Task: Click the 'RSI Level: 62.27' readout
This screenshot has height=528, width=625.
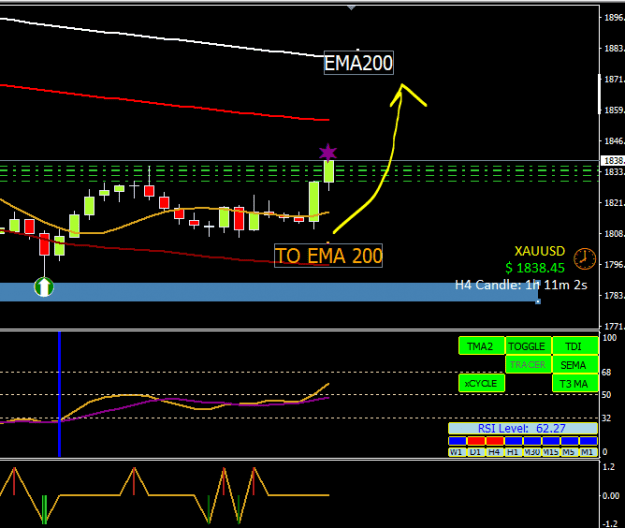Action: coord(523,428)
